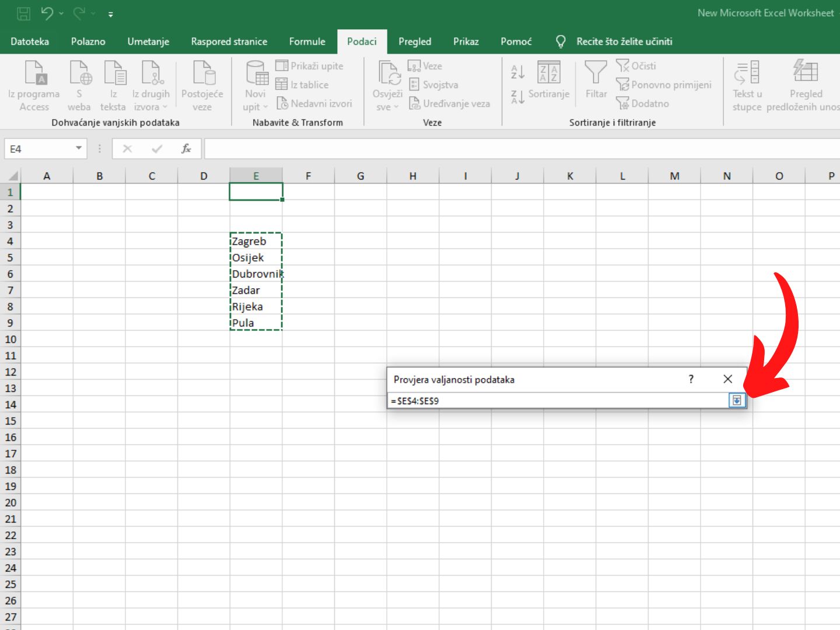
Task: Select row 20 header
Action: click(10, 502)
